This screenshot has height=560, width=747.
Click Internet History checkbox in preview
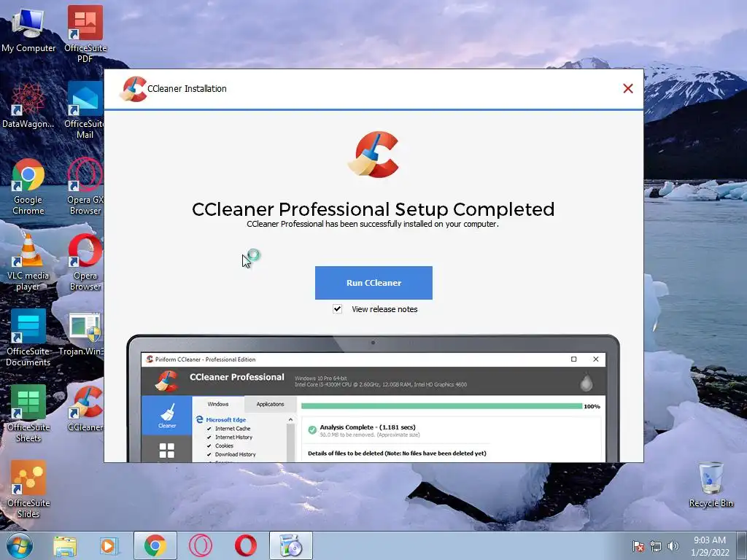coord(209,437)
